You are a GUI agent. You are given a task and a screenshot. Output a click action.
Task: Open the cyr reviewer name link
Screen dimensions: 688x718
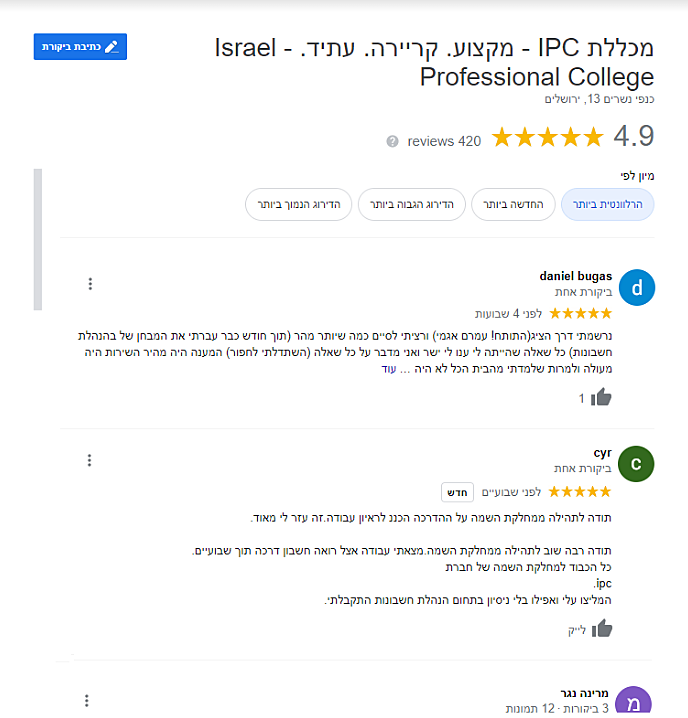[602, 453]
